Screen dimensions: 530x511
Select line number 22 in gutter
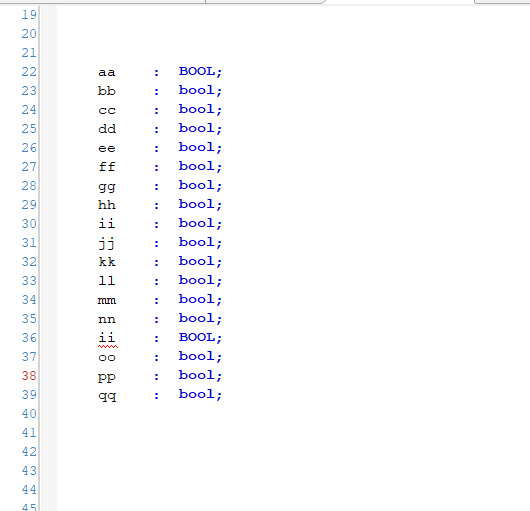click(x=29, y=72)
